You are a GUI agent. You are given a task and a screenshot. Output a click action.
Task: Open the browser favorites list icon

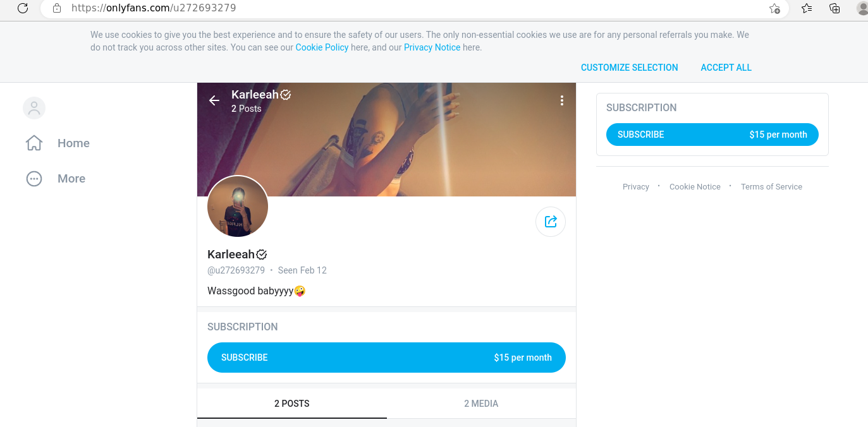click(807, 8)
